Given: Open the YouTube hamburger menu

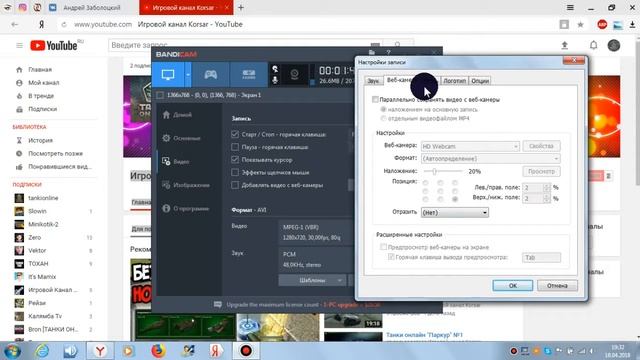Looking at the screenshot, I should pos(19,45).
